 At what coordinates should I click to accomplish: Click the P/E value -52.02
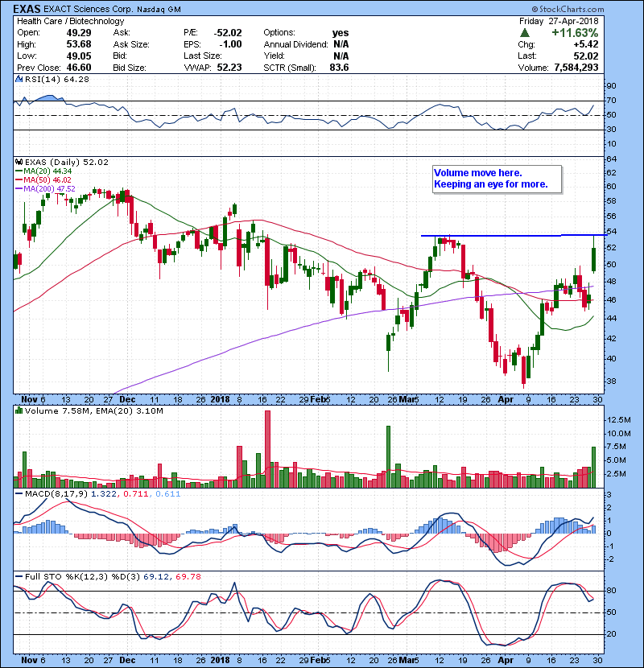[228, 33]
